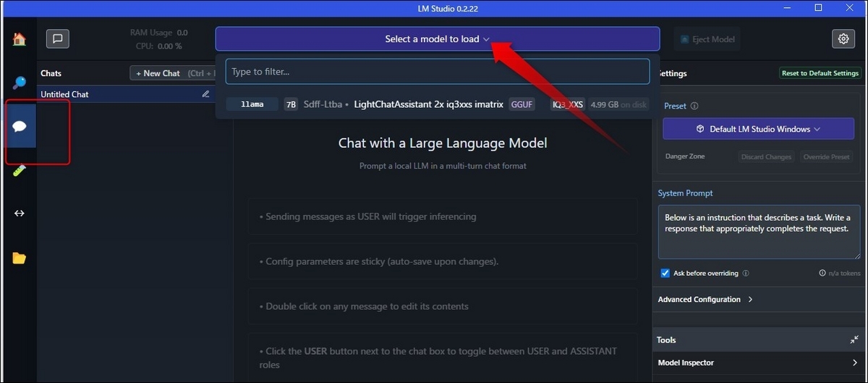Show Preset info icon

[x=694, y=106]
